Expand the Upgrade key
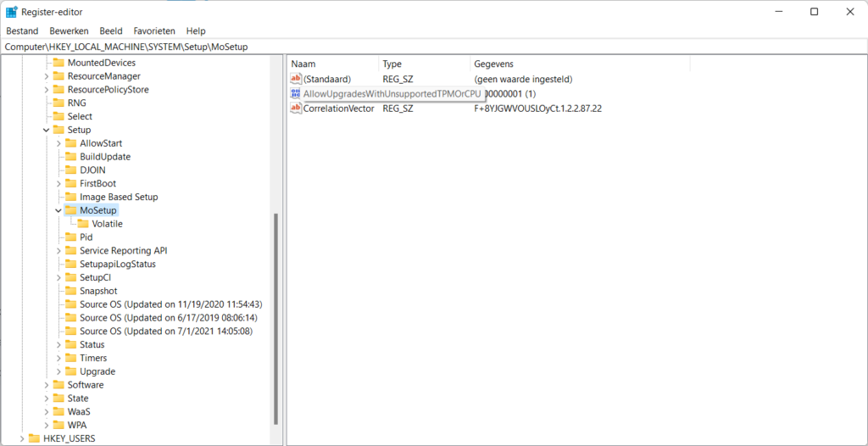 (58, 371)
